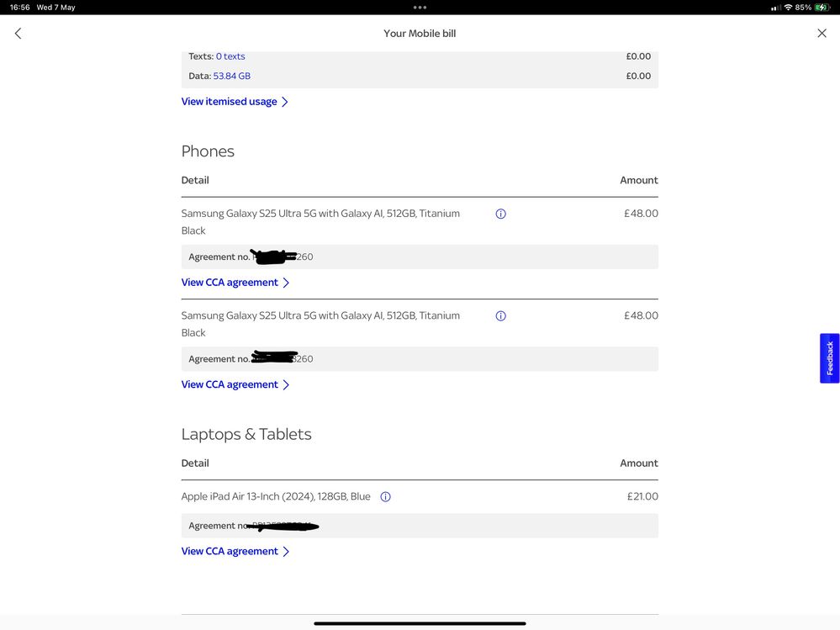
Task: Tap the home indicator bar at bottom
Action: click(420, 623)
